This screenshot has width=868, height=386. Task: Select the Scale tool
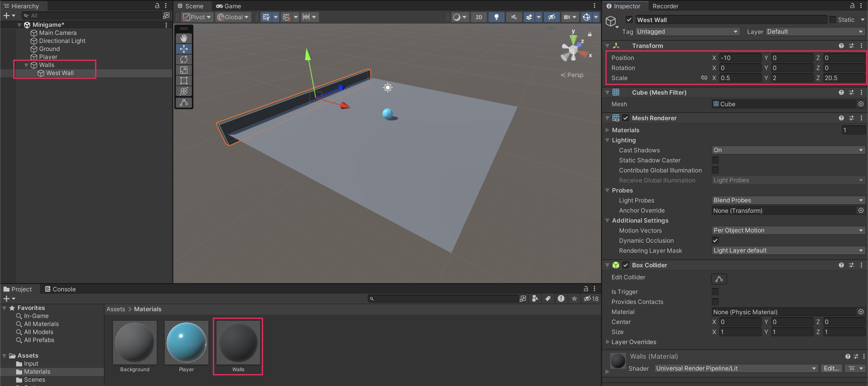184,70
